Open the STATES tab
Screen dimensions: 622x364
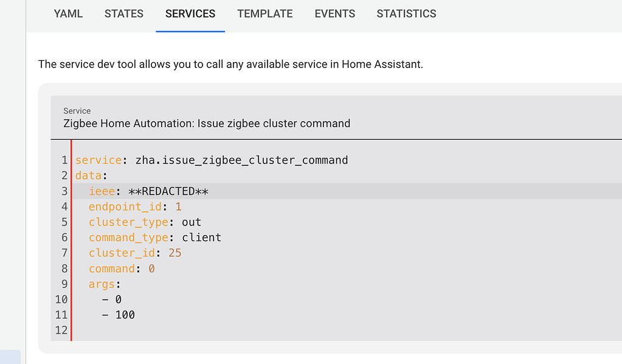(124, 14)
